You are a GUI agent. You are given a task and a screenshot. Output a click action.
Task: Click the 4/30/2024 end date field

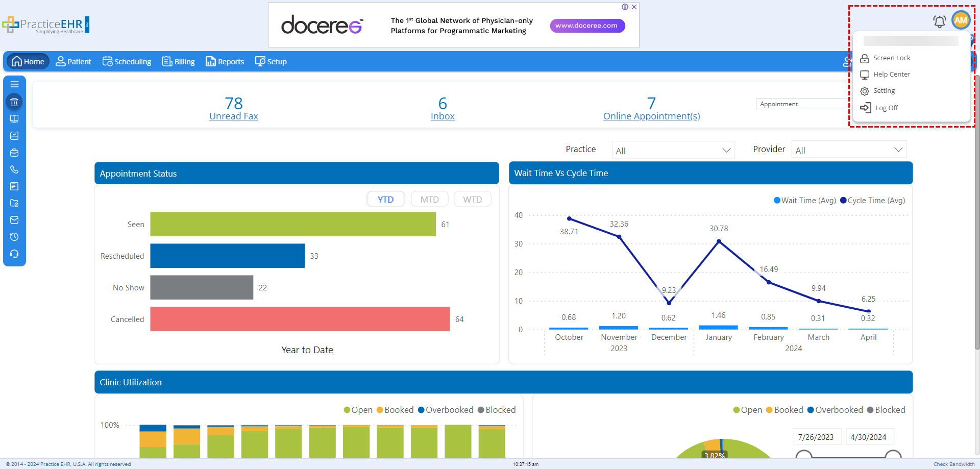click(869, 437)
